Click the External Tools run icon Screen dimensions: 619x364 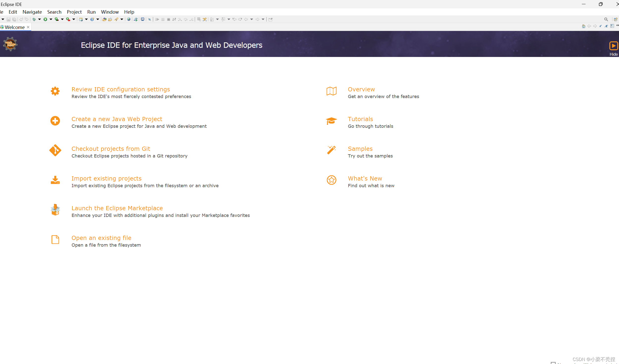(68, 19)
